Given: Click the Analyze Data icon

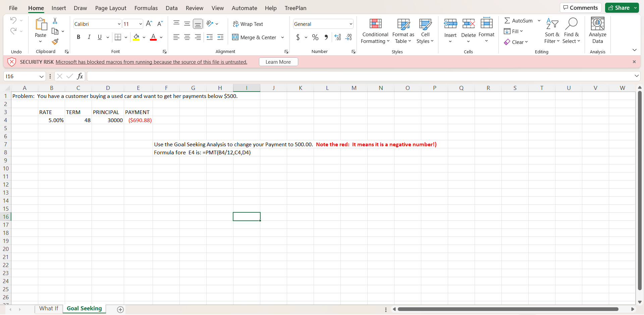Looking at the screenshot, I should point(597,31).
